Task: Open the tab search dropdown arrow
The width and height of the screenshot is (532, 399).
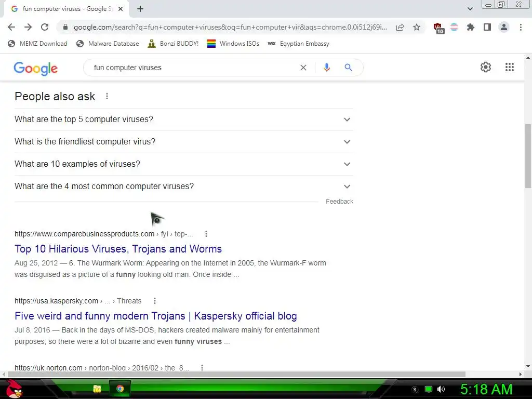Action: coord(470,9)
